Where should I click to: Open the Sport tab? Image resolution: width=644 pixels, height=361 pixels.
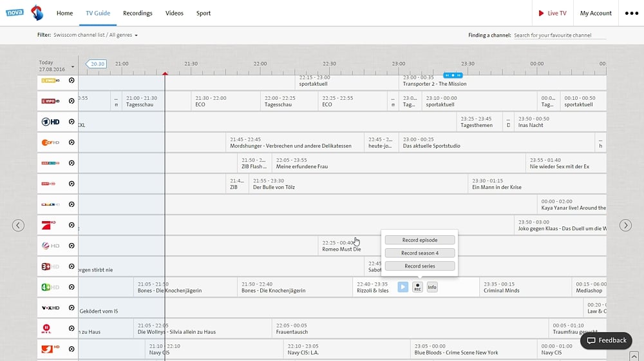point(204,13)
